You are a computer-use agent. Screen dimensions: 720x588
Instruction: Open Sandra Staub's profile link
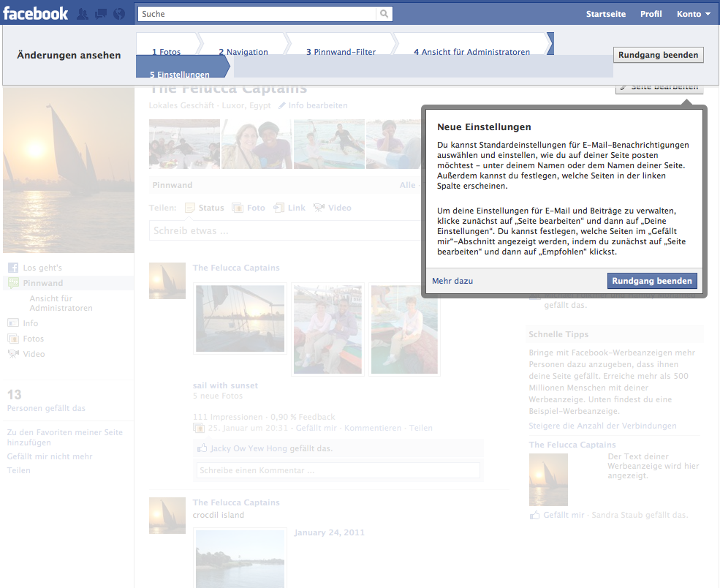point(618,515)
